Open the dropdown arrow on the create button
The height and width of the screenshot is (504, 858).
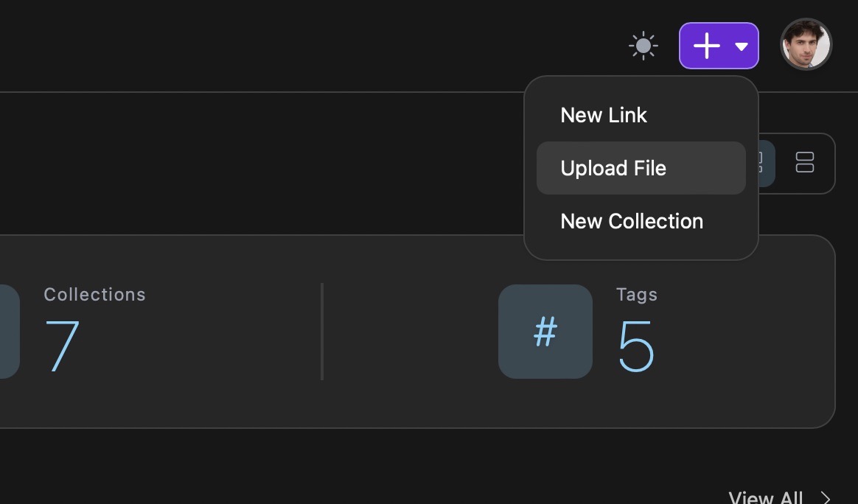point(741,45)
